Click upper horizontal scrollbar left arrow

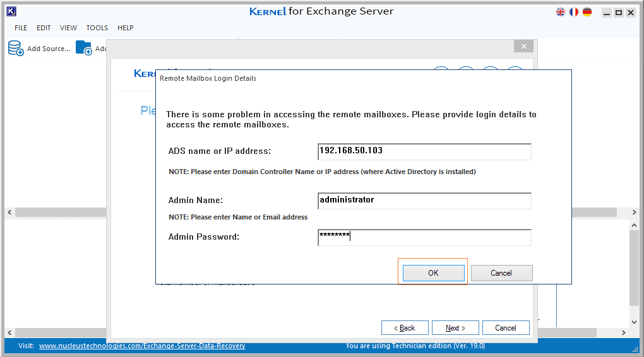[x=9, y=212]
